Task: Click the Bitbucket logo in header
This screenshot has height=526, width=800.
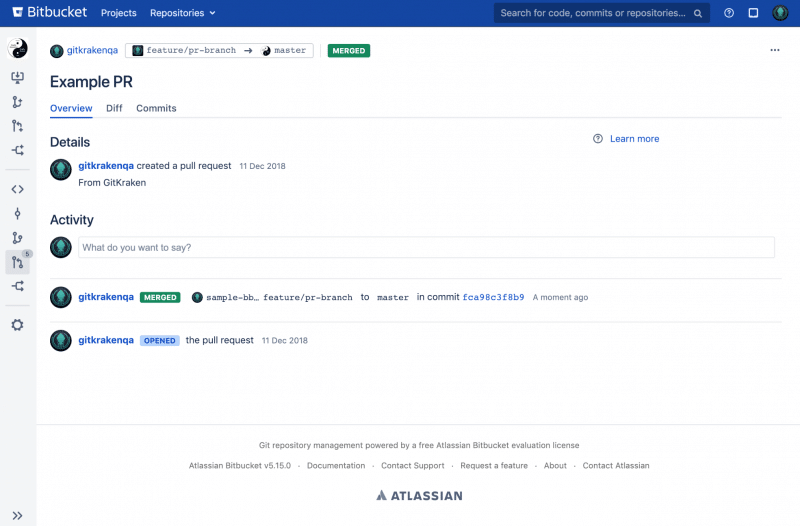Action: click(x=49, y=12)
